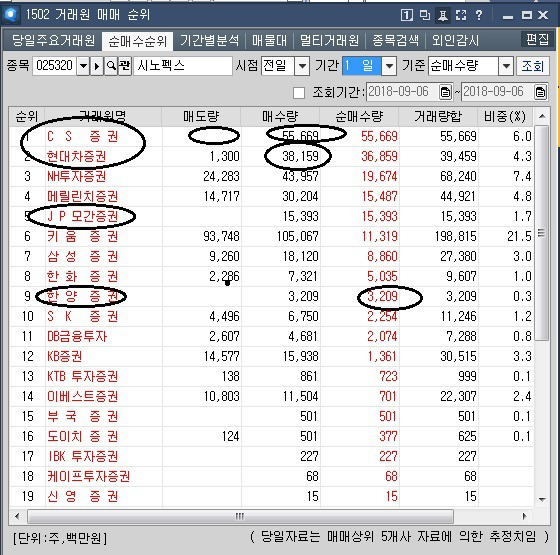560x555 pixels.
Task: Click the vertical scrollbar down arrow
Action: (542, 499)
